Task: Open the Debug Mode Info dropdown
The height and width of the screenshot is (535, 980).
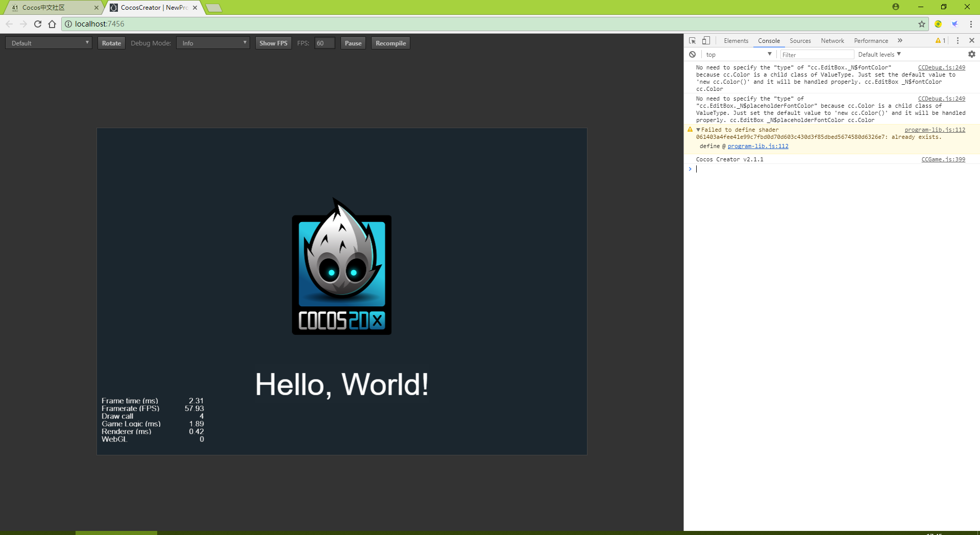Action: (213, 43)
